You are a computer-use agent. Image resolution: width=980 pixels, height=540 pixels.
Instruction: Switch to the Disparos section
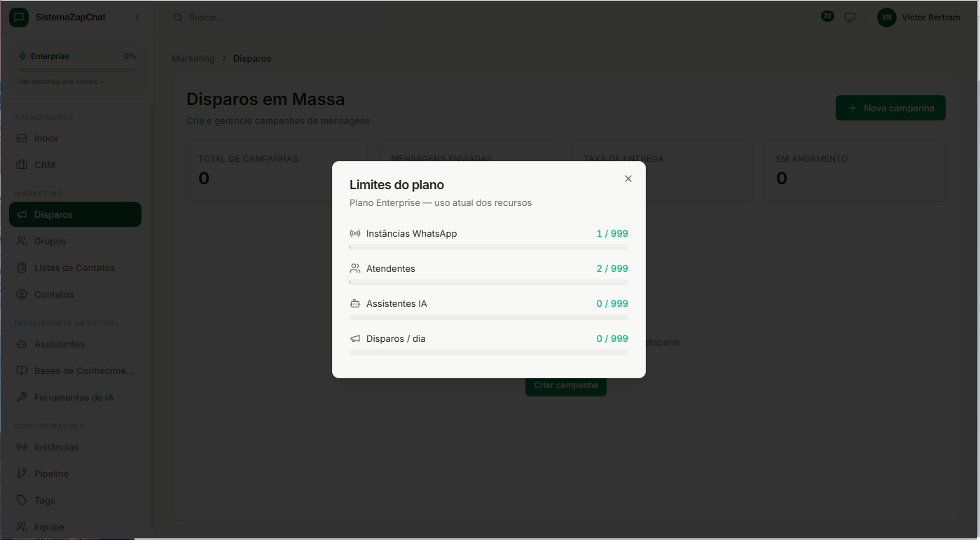(52, 214)
